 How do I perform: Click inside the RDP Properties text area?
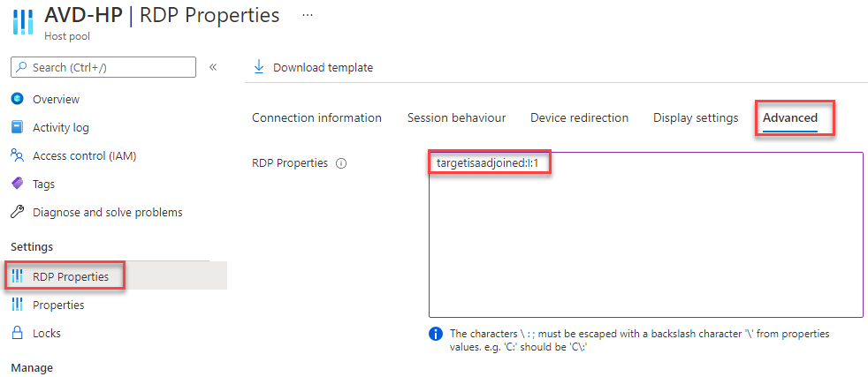pyautogui.click(x=646, y=234)
